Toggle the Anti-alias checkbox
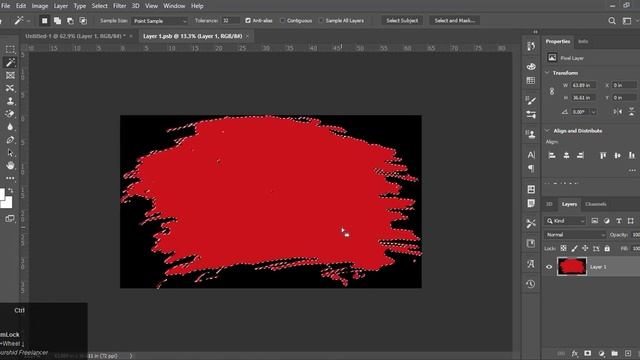640x360 pixels. pos(248,20)
